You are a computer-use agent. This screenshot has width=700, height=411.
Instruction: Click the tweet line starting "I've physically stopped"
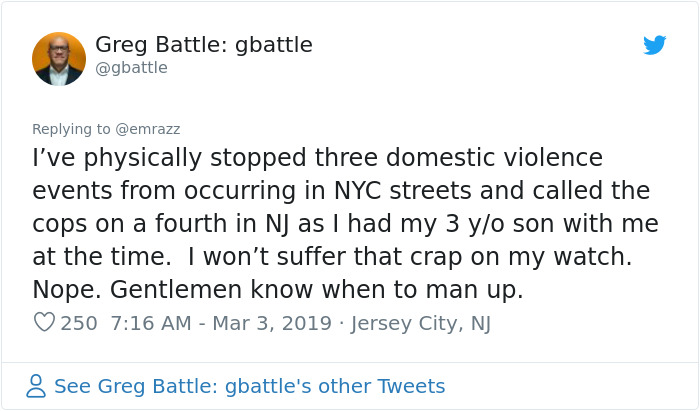(317, 158)
